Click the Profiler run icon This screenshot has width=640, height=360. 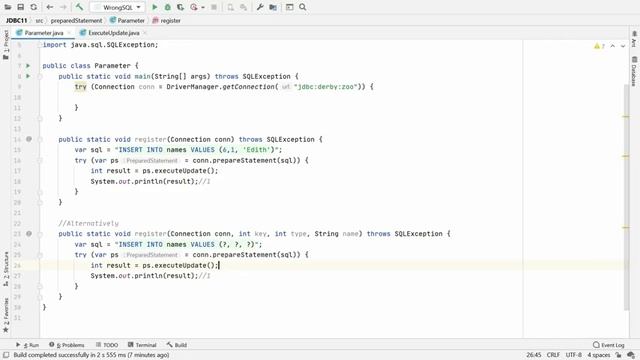tap(194, 7)
